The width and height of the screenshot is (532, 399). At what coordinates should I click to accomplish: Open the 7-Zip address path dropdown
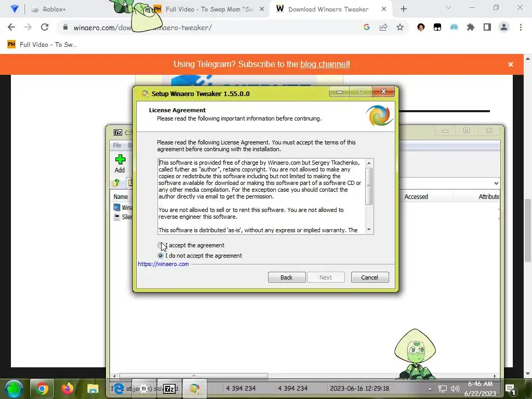click(496, 183)
